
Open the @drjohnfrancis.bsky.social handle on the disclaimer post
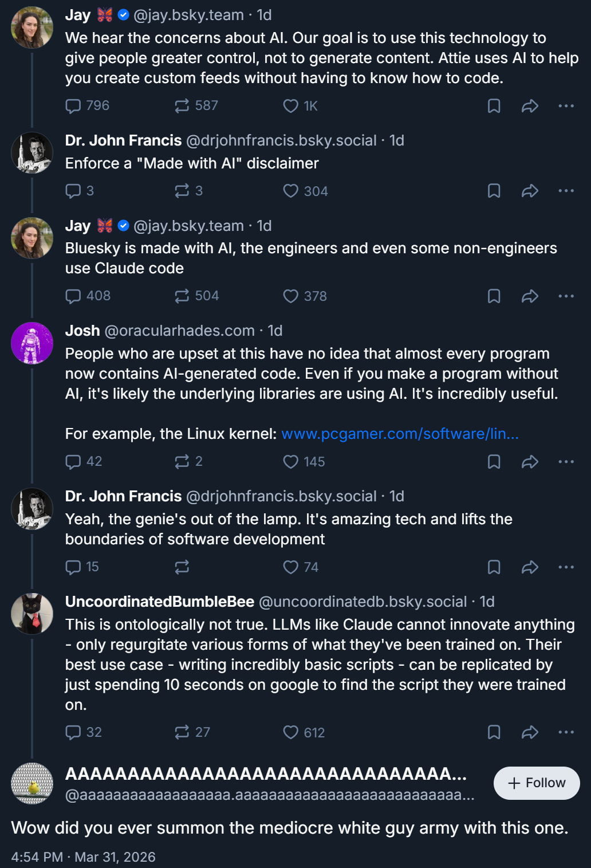point(281,141)
